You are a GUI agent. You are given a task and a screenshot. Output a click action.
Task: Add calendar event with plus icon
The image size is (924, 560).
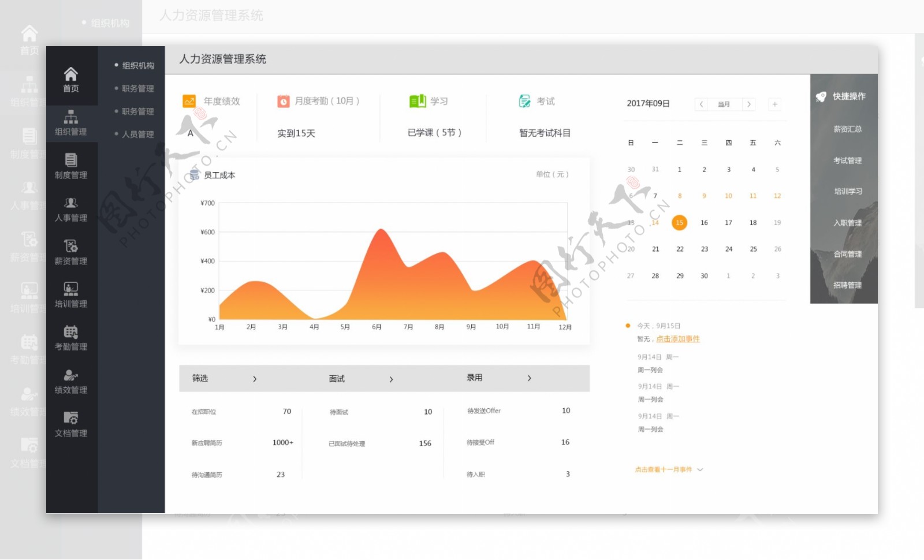pyautogui.click(x=774, y=104)
